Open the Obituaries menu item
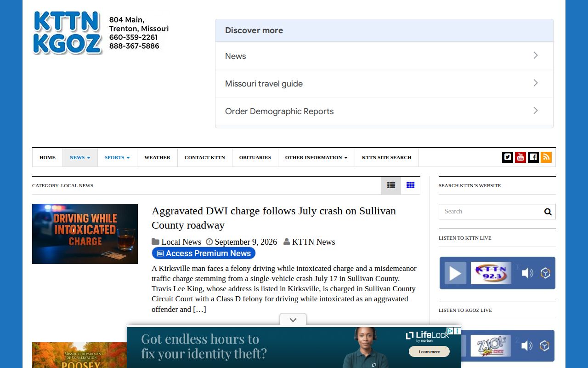Image resolution: width=588 pixels, height=368 pixels. (x=255, y=157)
